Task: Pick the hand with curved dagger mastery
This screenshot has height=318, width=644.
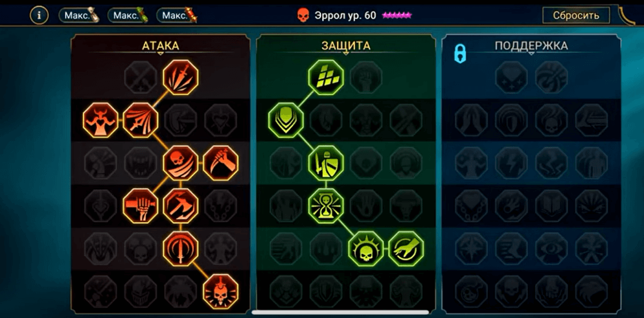Action: click(221, 163)
